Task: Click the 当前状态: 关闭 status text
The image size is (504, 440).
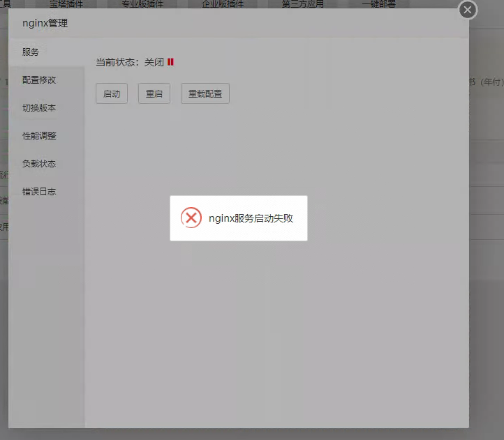Action: [x=130, y=62]
